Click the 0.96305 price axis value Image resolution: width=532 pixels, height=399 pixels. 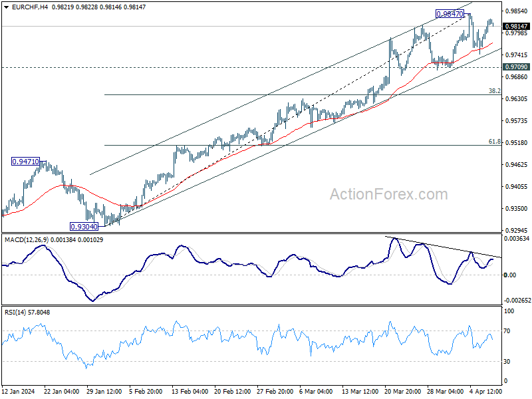[x=517, y=98]
